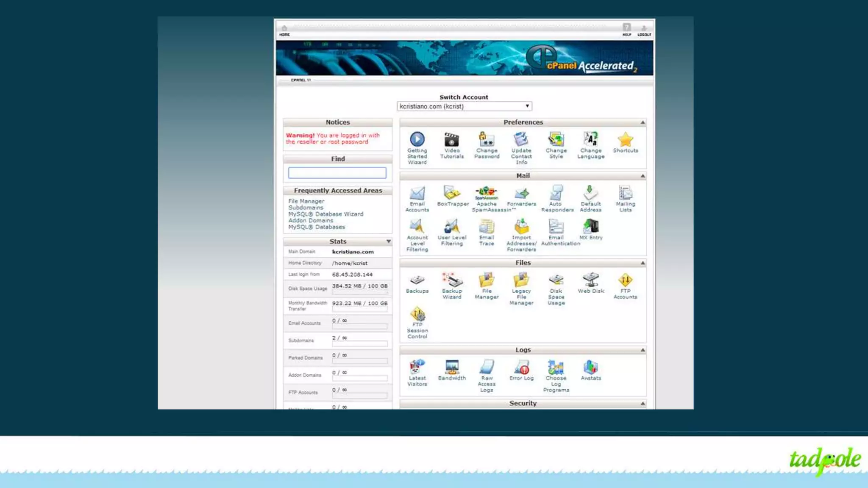Open Apache SpamAssassin icon

tap(486, 194)
